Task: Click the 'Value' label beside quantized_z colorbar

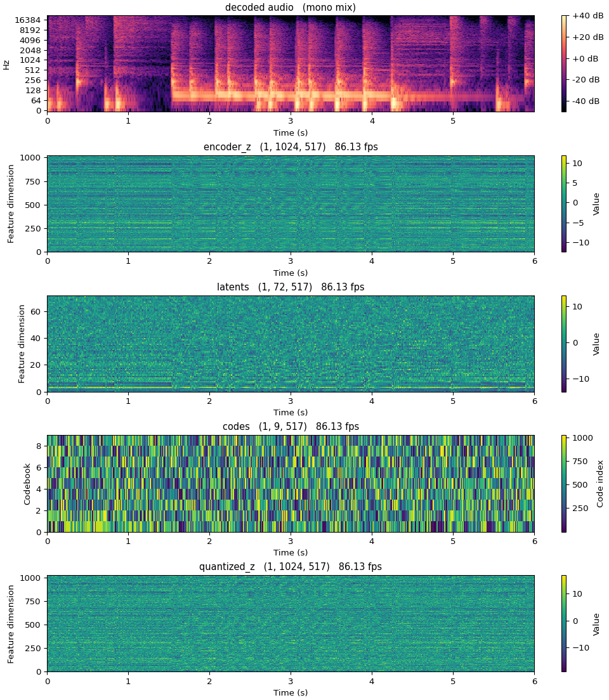Action: (596, 624)
